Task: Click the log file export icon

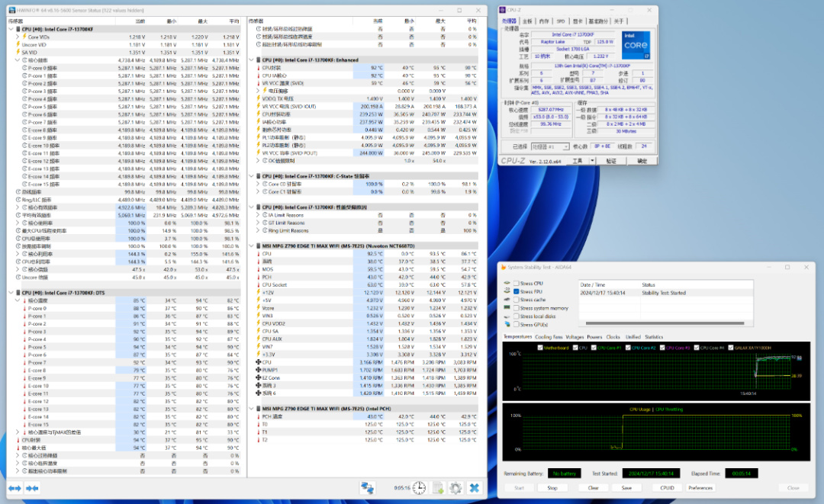Action: click(437, 488)
